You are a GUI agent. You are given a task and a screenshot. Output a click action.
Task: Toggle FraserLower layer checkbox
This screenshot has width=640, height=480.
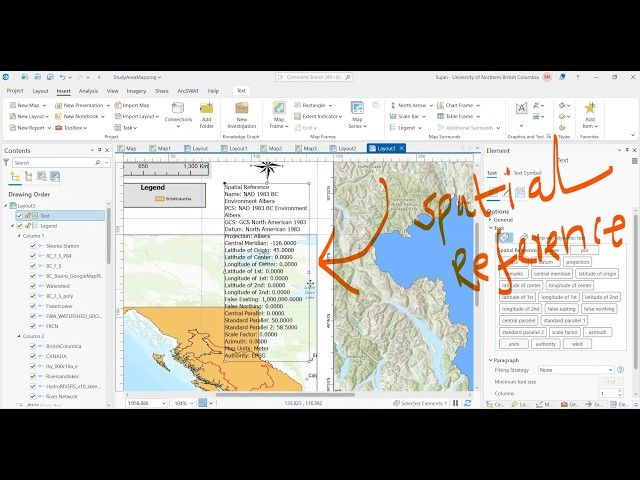(33, 306)
